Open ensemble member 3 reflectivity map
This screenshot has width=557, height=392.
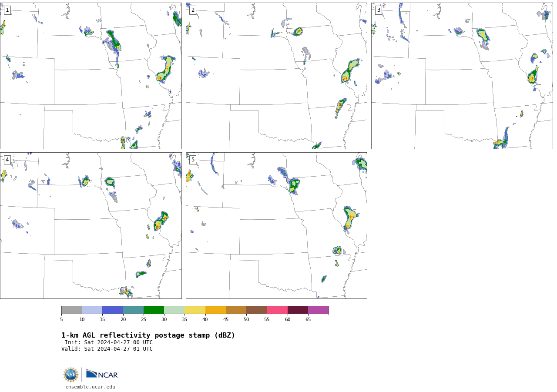tap(462, 76)
